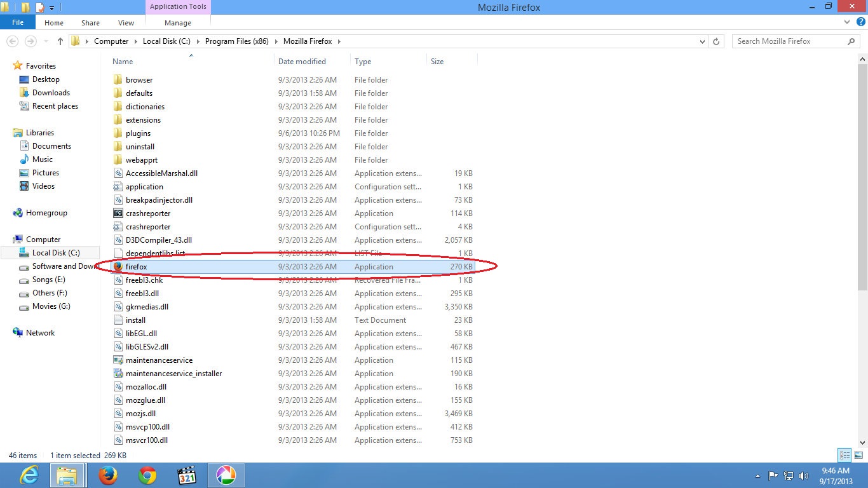Open the ribbon Help question mark
This screenshot has width=868, height=488.
860,22
